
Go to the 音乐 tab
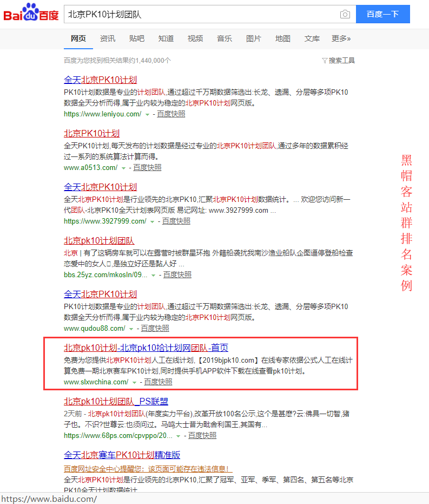coord(225,38)
